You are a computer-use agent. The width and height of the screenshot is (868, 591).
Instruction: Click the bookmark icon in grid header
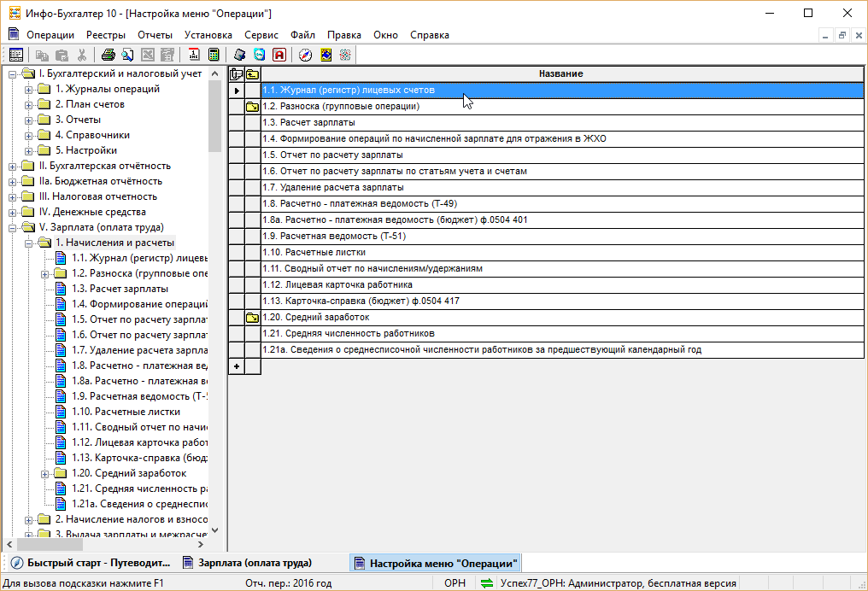[237, 74]
